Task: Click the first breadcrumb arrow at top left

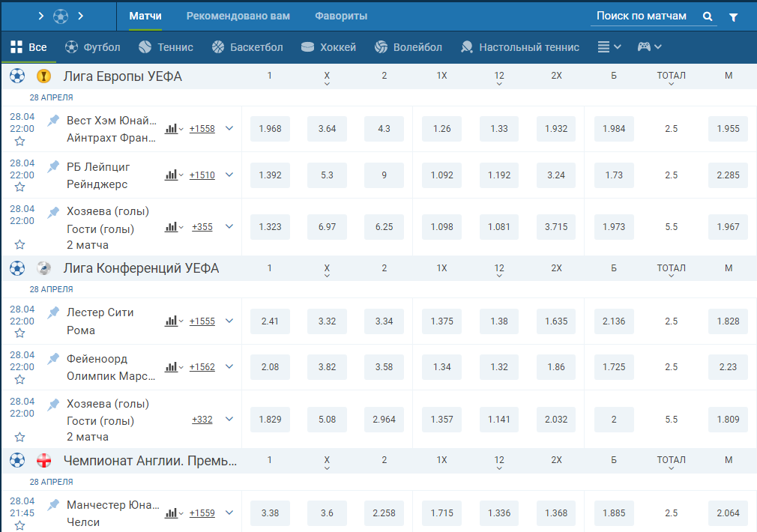Action: tap(41, 16)
